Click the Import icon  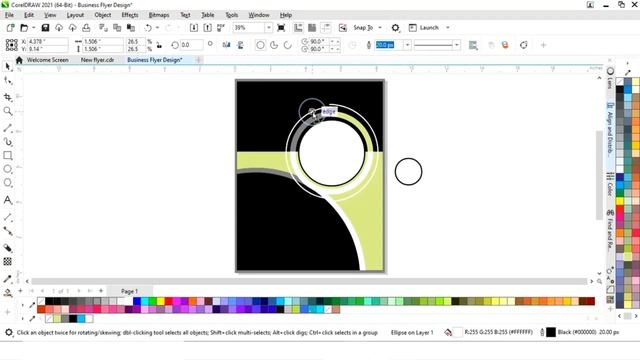[194, 28]
